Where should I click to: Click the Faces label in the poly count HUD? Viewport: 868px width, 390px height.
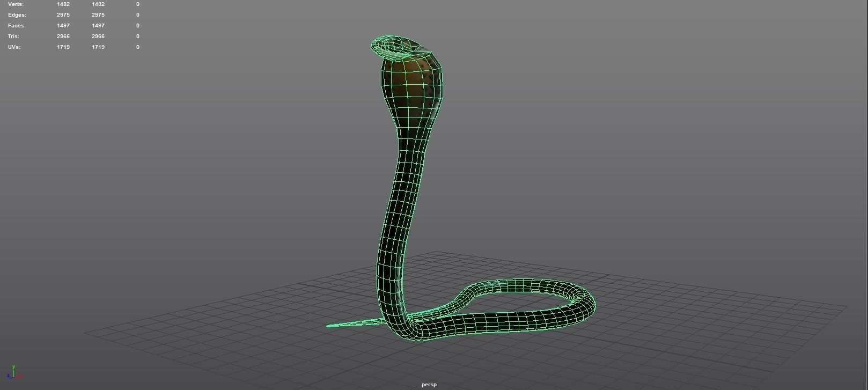point(17,26)
